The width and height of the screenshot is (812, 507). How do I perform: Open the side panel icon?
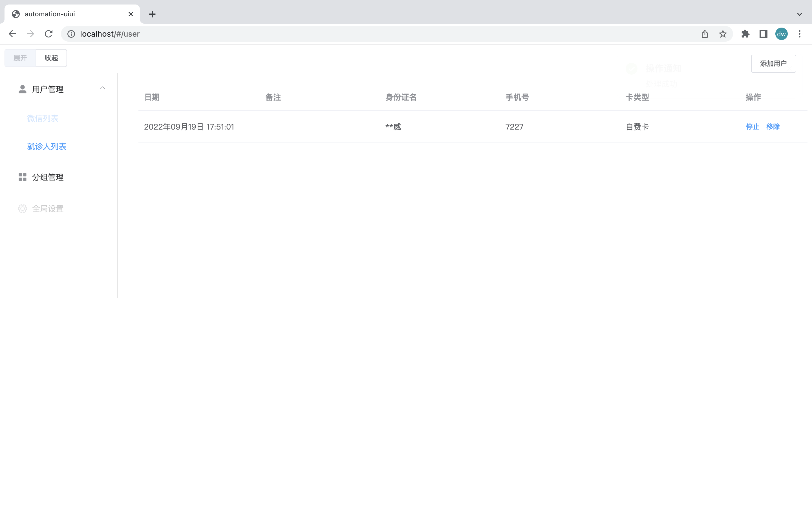763,34
